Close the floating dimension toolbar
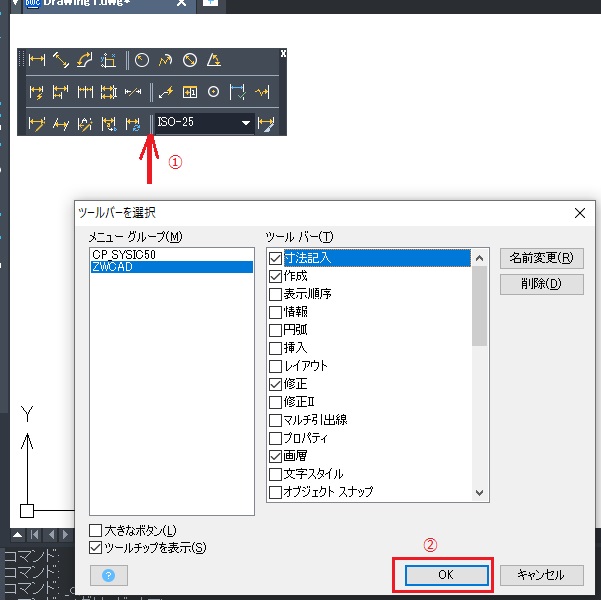Viewport: 601px width, 600px height. point(283,53)
